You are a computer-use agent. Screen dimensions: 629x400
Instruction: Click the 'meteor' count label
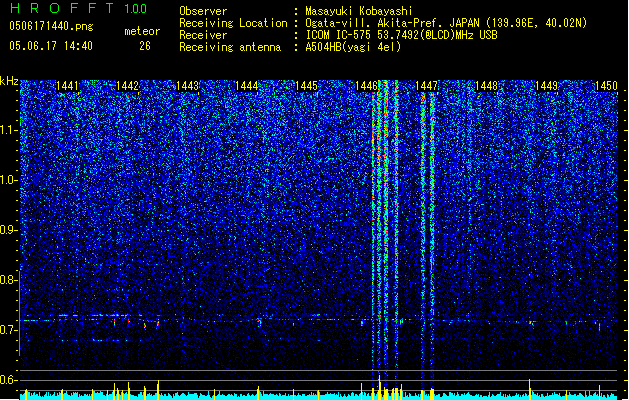(142, 31)
